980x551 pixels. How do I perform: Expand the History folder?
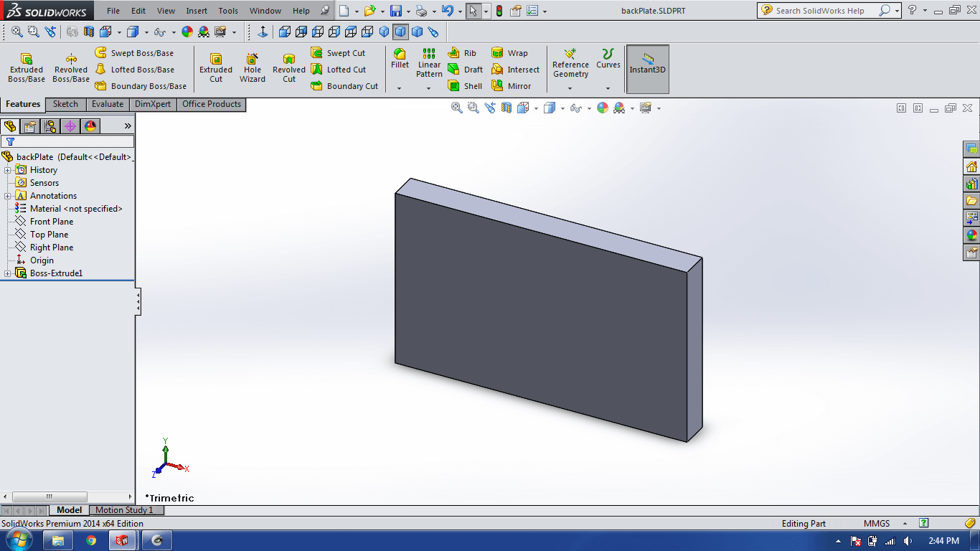pyautogui.click(x=8, y=170)
